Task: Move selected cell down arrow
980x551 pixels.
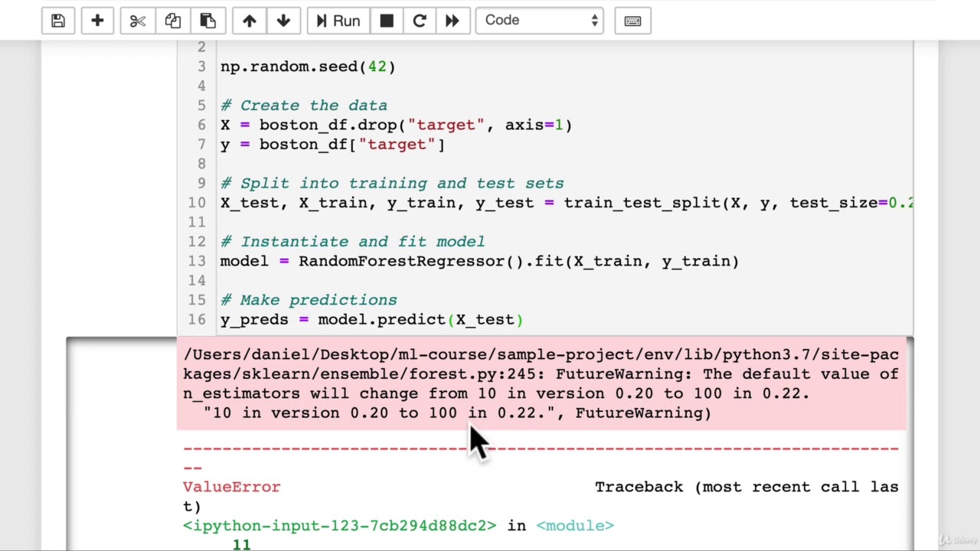Action: click(x=283, y=21)
